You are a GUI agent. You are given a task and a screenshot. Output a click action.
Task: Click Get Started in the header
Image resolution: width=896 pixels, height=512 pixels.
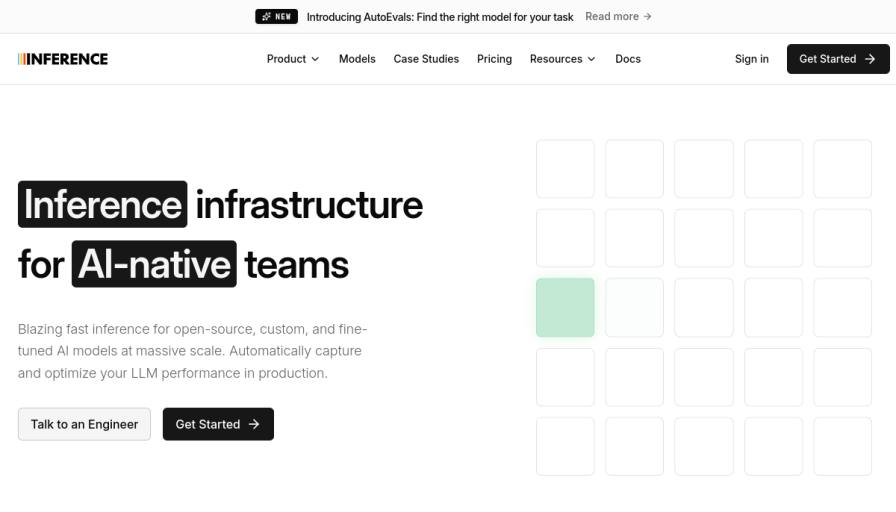point(838,59)
